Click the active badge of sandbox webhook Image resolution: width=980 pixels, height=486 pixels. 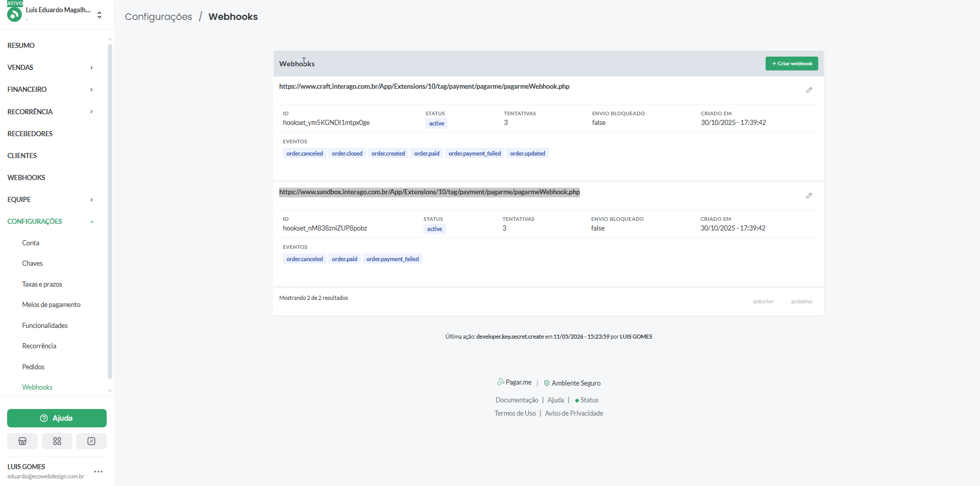(x=434, y=229)
